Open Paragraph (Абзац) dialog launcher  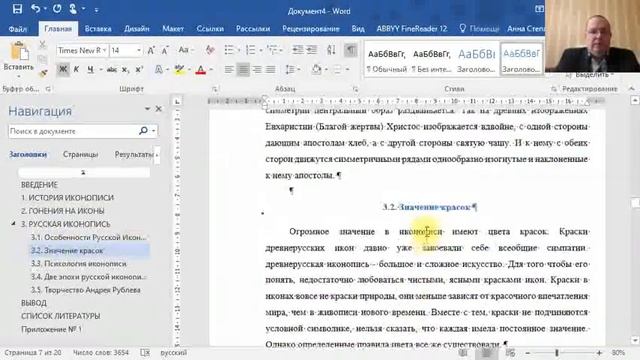coord(355,89)
